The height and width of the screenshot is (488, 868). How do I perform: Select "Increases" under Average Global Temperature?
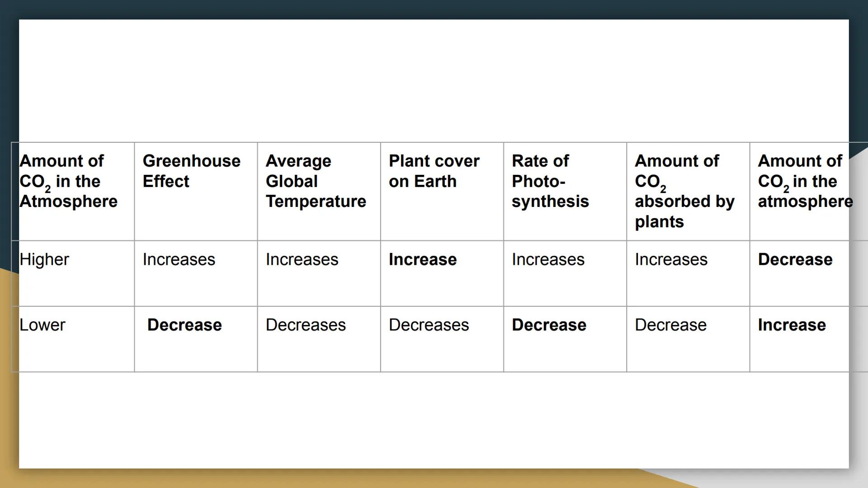coord(302,260)
